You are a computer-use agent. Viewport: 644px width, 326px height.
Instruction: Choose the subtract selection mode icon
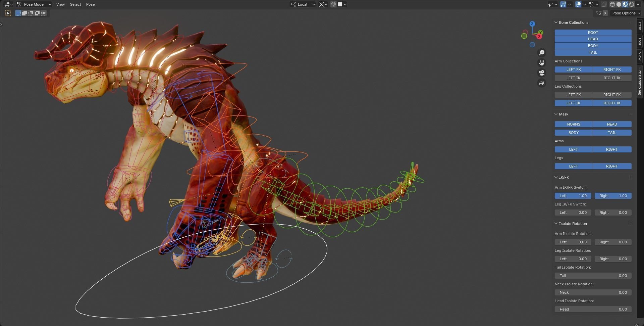pyautogui.click(x=31, y=13)
